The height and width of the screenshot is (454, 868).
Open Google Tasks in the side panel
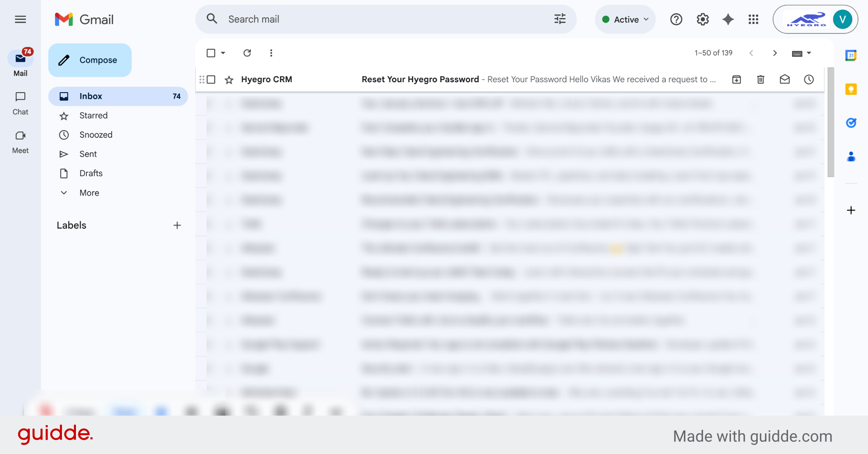click(851, 122)
